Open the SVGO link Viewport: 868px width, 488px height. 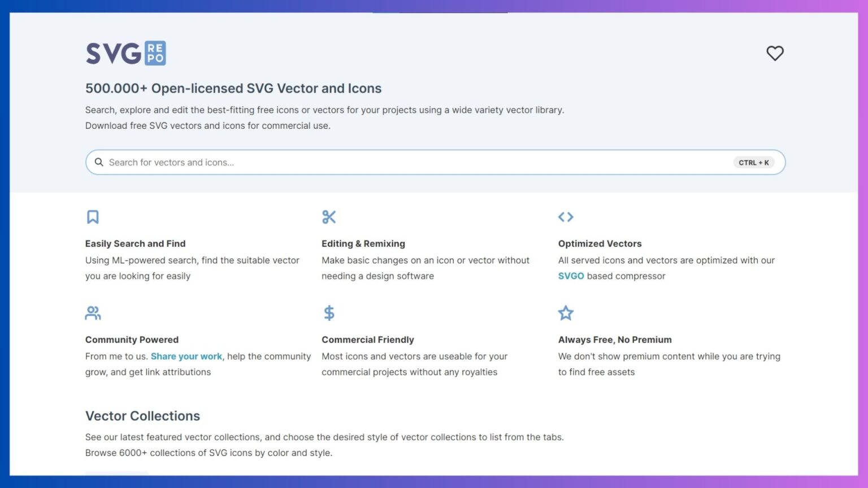coord(571,276)
